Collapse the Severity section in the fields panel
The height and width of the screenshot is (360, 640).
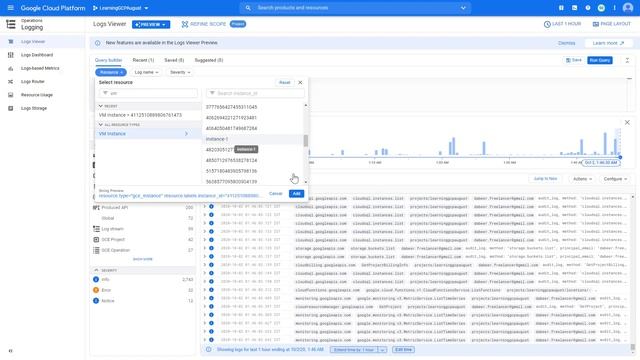[96, 270]
